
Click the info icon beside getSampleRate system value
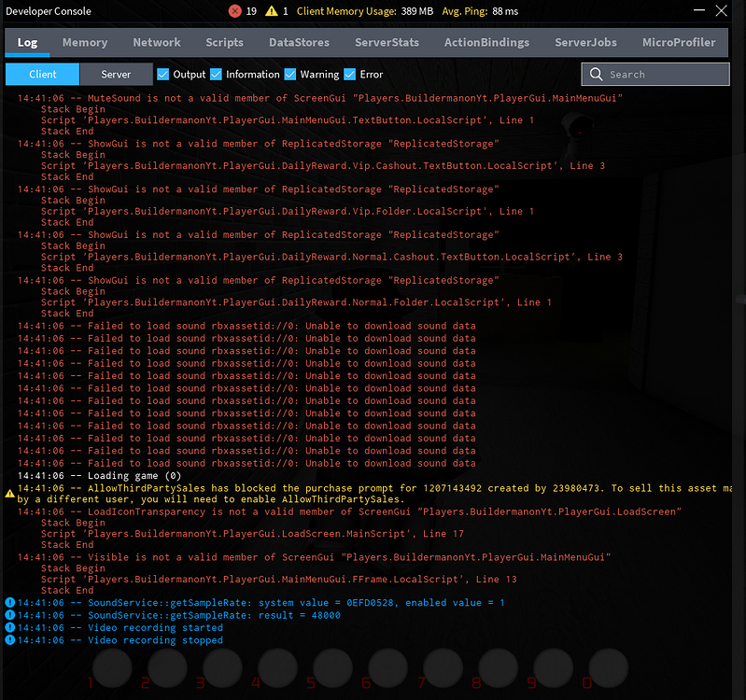(x=9, y=603)
